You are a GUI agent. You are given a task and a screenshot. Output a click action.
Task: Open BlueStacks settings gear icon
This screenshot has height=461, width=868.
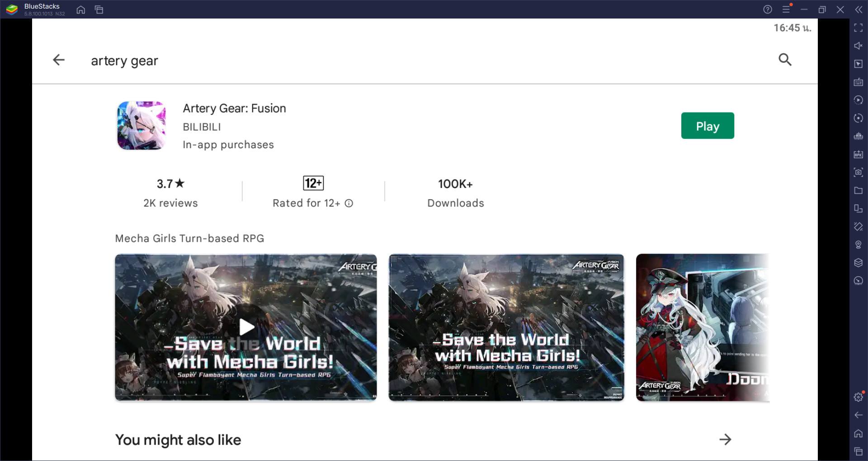(859, 397)
